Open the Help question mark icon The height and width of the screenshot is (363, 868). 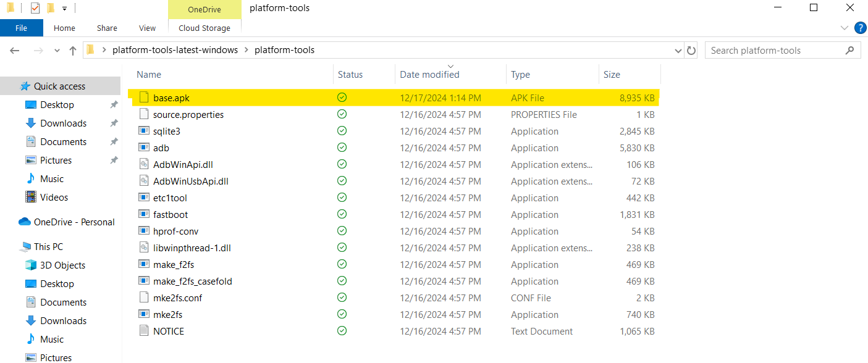(x=860, y=28)
